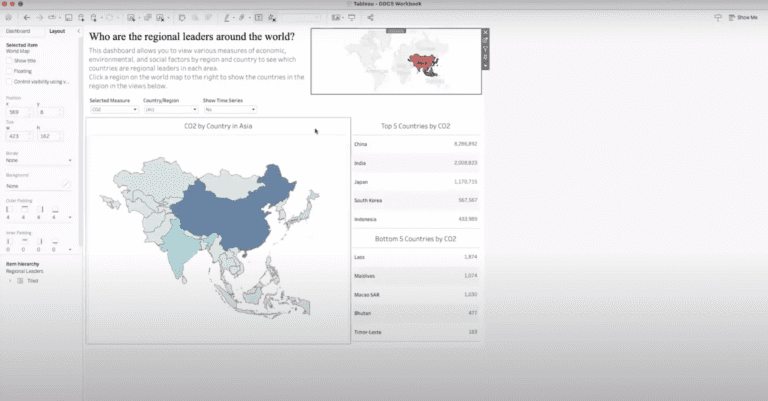
Task: Switch to the Dashboard tab
Action: (18, 31)
